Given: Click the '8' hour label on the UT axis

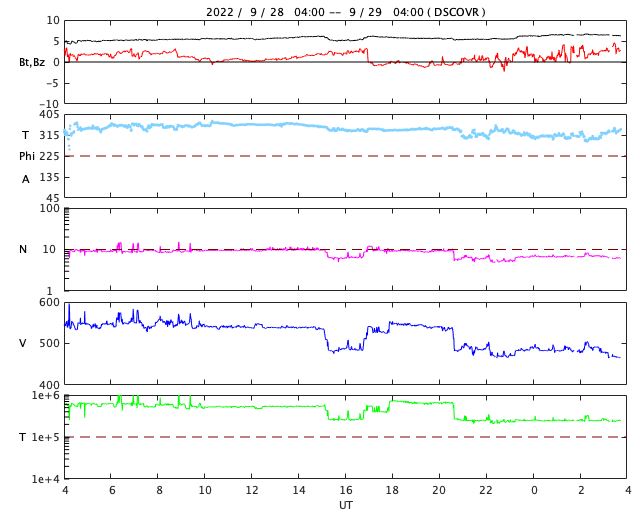Looking at the screenshot, I should pos(159,490).
